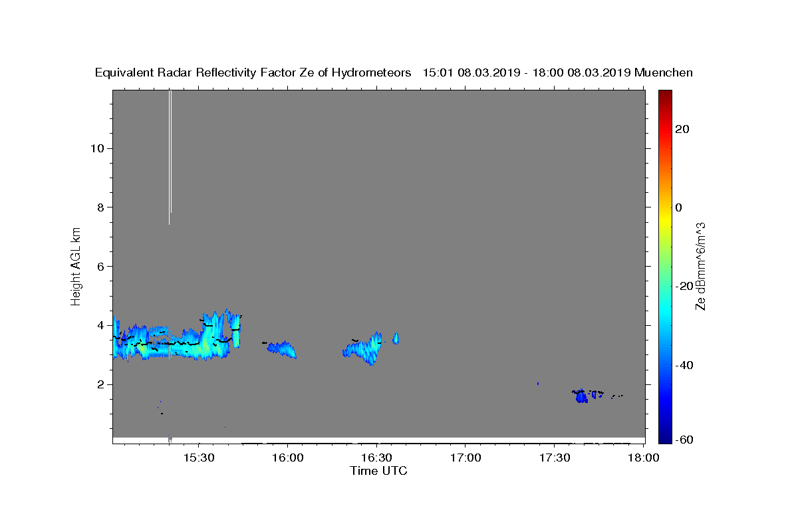Click the '17:30' time tick label

coord(555,458)
